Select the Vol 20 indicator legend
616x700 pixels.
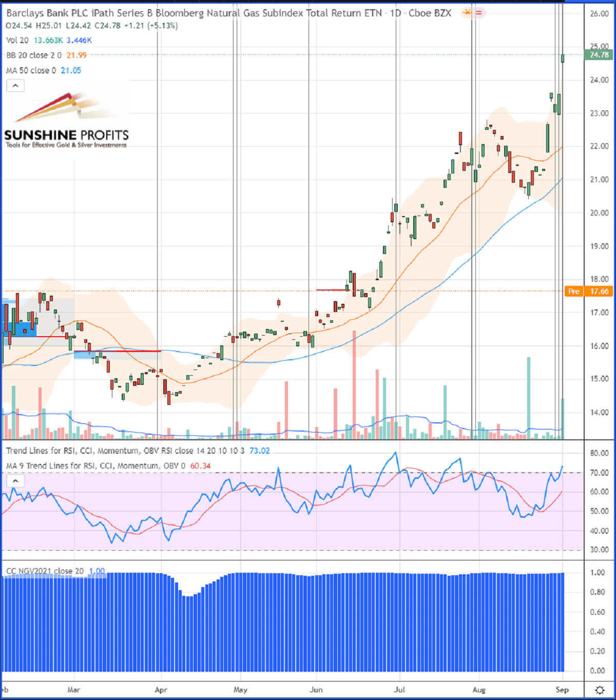[17, 40]
